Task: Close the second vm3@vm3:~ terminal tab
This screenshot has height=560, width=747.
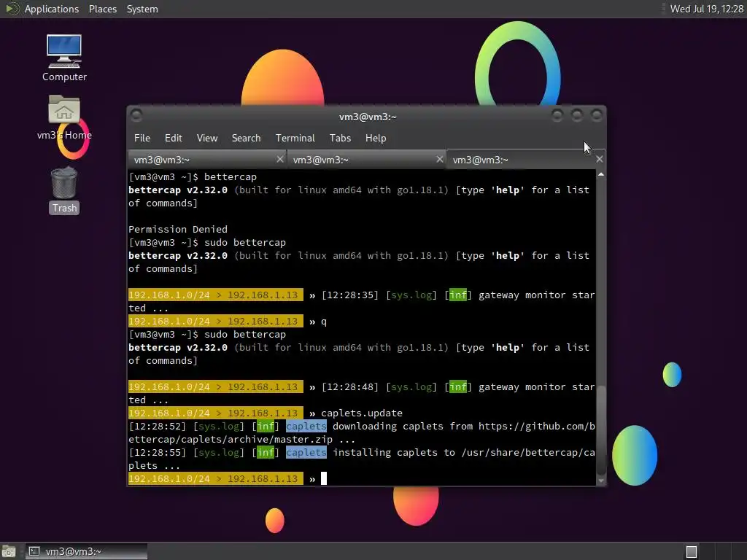Action: point(440,159)
